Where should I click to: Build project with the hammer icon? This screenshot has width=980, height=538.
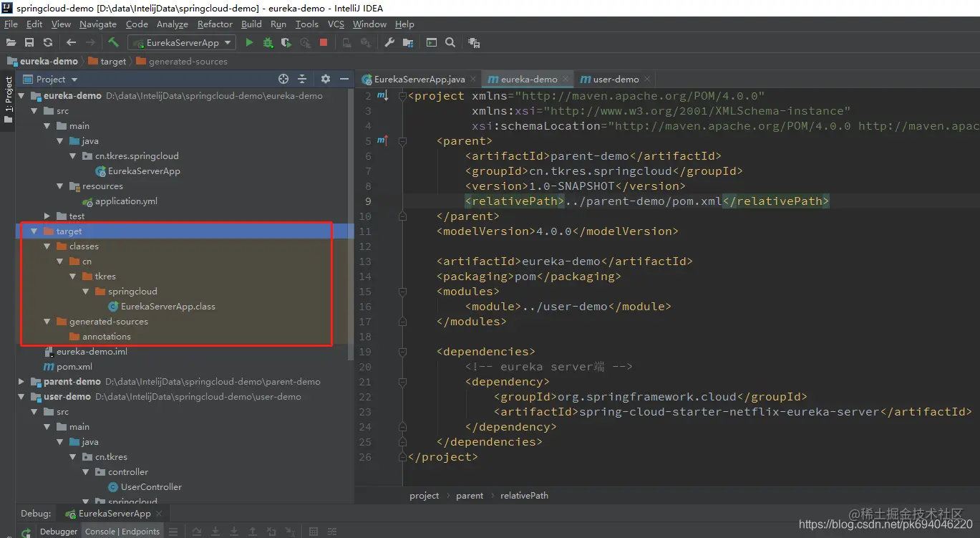click(113, 42)
